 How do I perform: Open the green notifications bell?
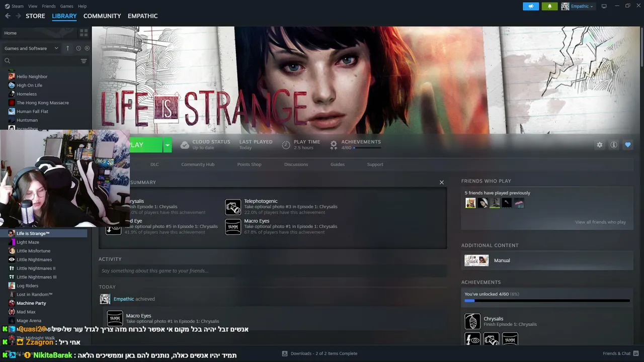click(549, 6)
